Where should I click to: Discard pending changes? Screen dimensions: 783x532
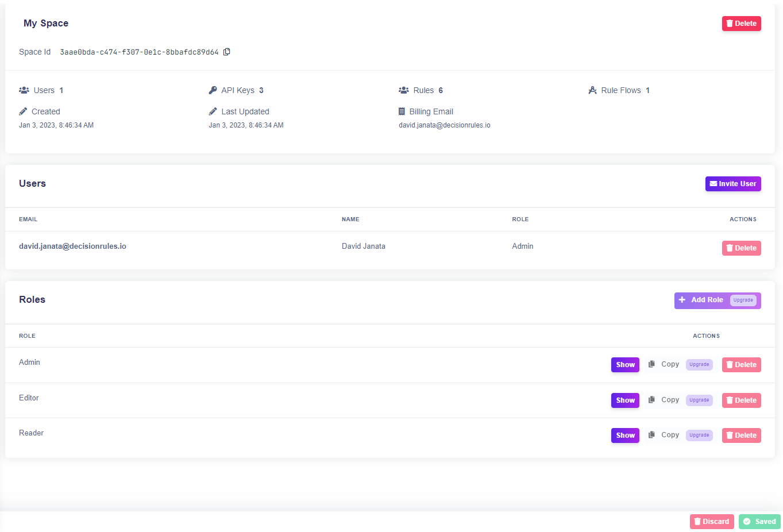pyautogui.click(x=712, y=522)
